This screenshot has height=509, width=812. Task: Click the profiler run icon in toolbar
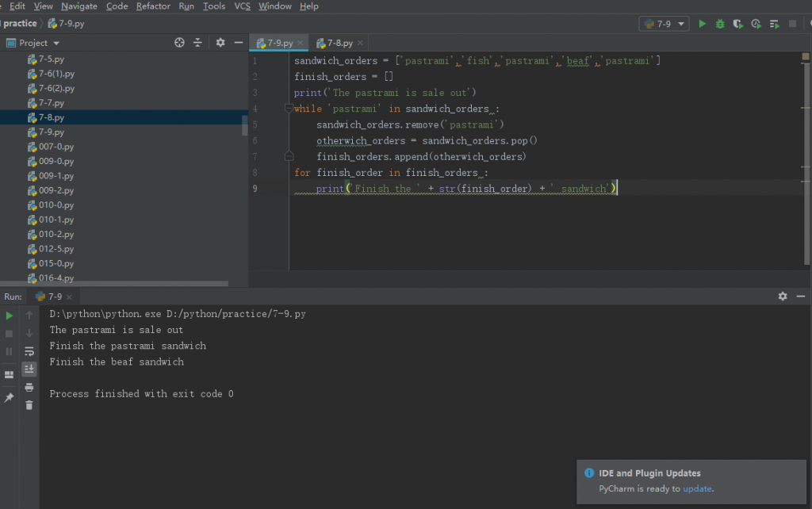(756, 24)
